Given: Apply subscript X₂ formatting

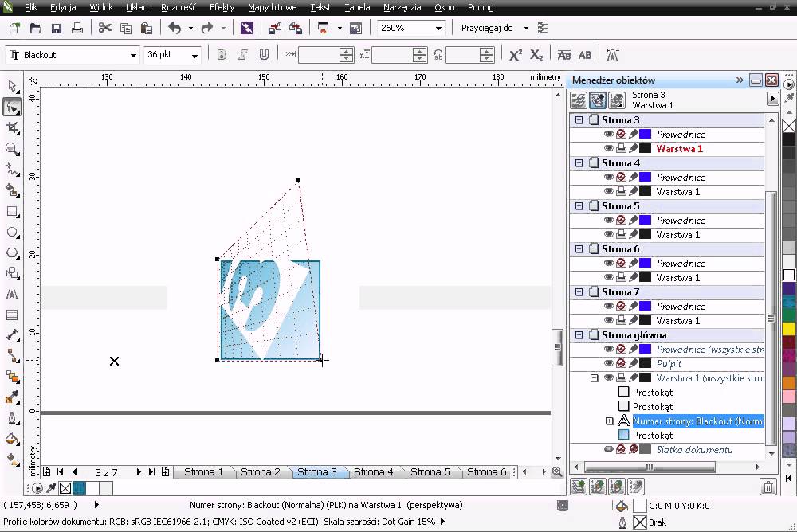Looking at the screenshot, I should [x=536, y=55].
